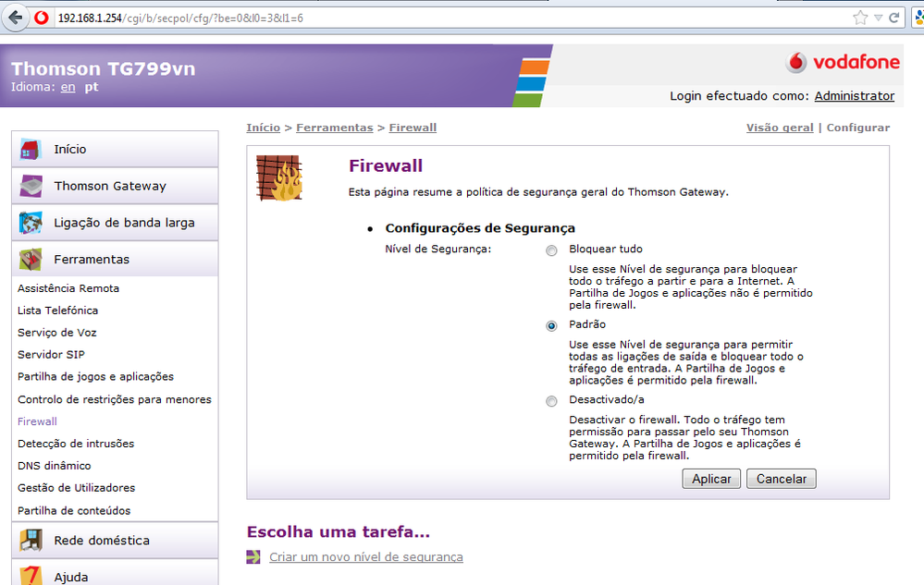Click the Ferramentas toolbox icon
This screenshot has height=585, width=924.
[31, 260]
